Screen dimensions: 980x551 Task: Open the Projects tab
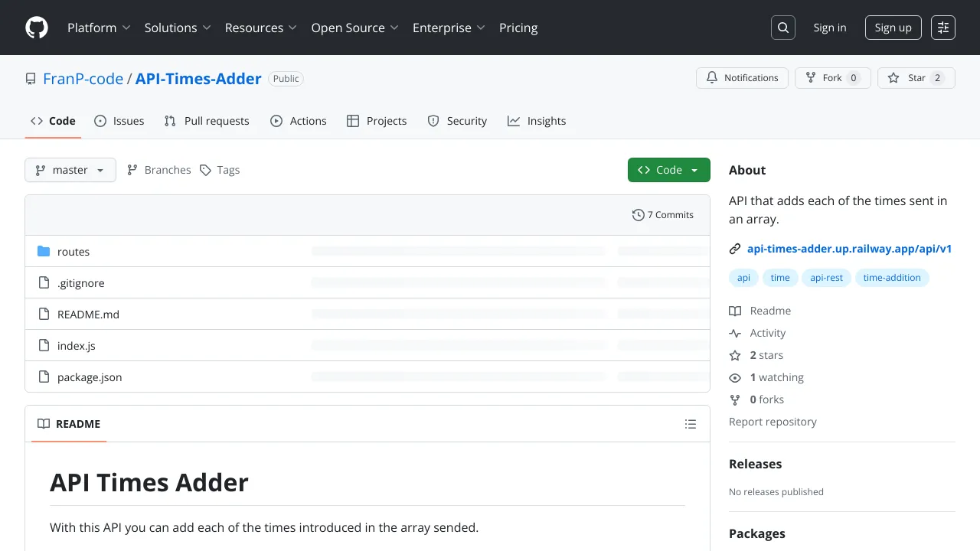(x=377, y=121)
